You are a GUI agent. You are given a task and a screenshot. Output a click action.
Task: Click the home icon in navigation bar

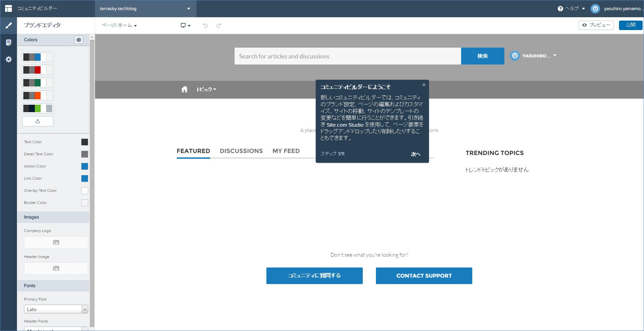(x=184, y=90)
